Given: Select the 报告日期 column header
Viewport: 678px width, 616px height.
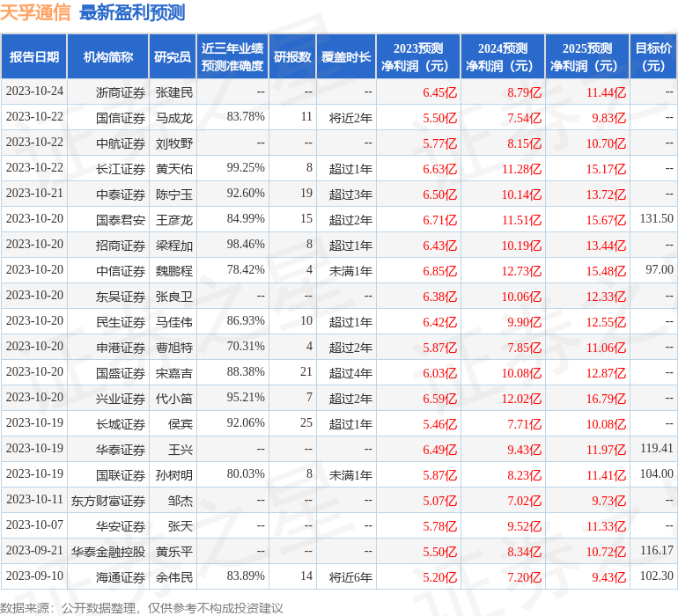Looking at the screenshot, I should pos(34,56).
